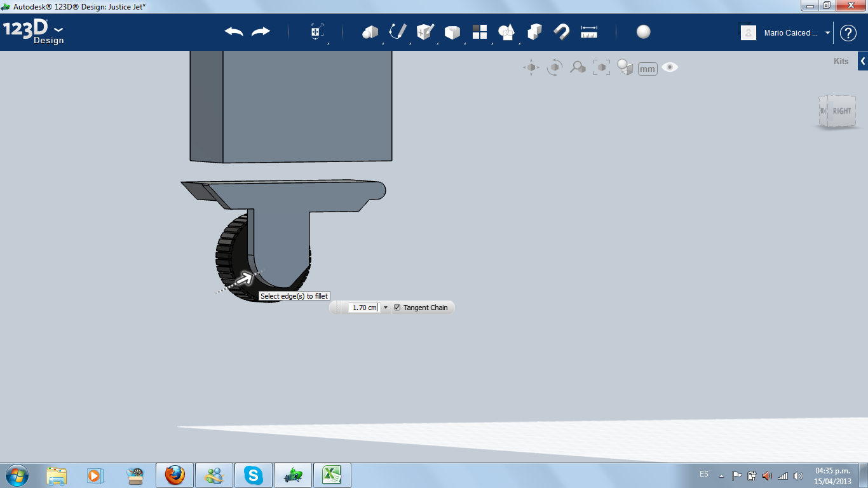The height and width of the screenshot is (488, 868).
Task: Switch to Skype in the taskbar
Action: (x=254, y=475)
